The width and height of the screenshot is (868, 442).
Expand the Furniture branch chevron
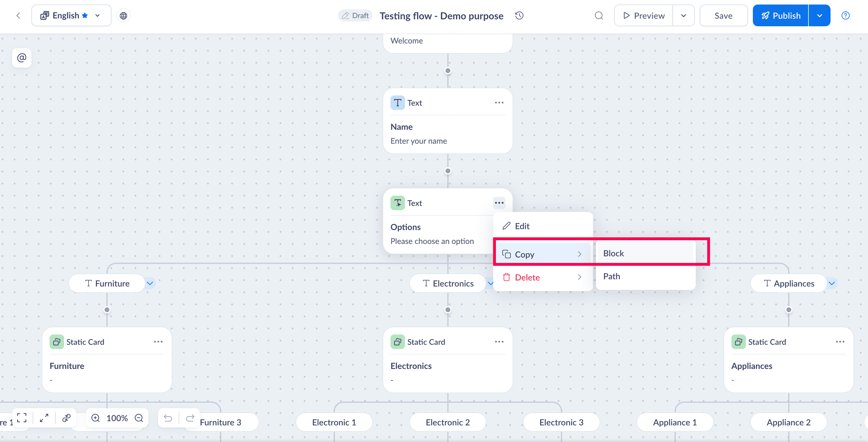coord(150,283)
